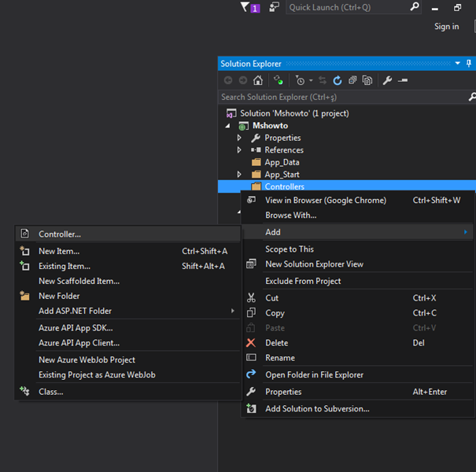476x472 pixels.
Task: Click the Add Solution to Subversion icon
Action: coord(251,408)
